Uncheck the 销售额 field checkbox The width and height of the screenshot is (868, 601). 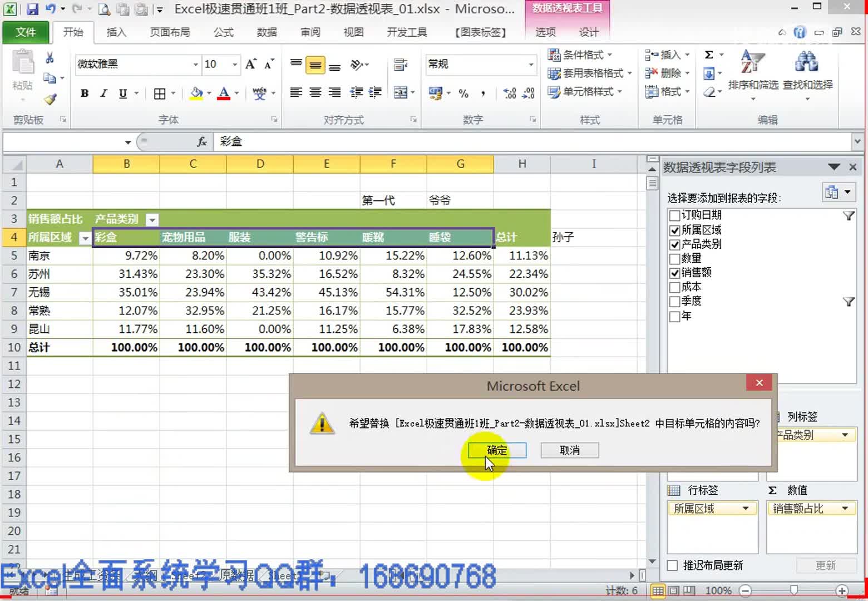pyautogui.click(x=675, y=273)
